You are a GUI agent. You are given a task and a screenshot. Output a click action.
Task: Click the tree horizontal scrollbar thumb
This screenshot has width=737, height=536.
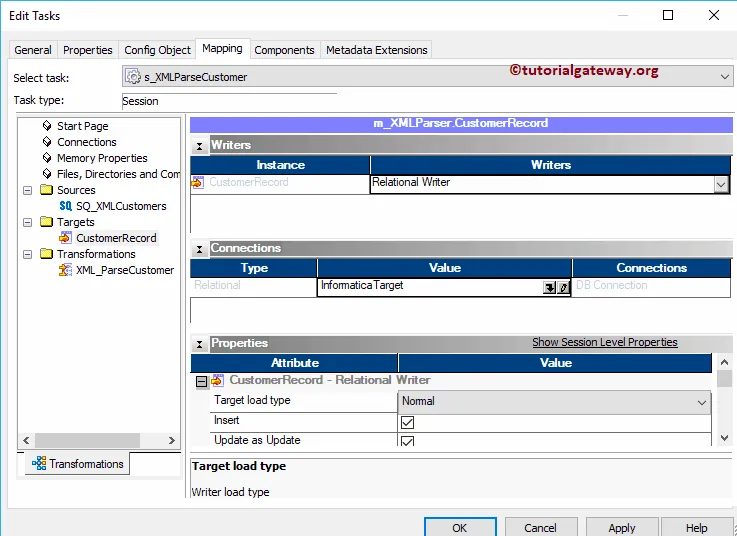click(87, 440)
